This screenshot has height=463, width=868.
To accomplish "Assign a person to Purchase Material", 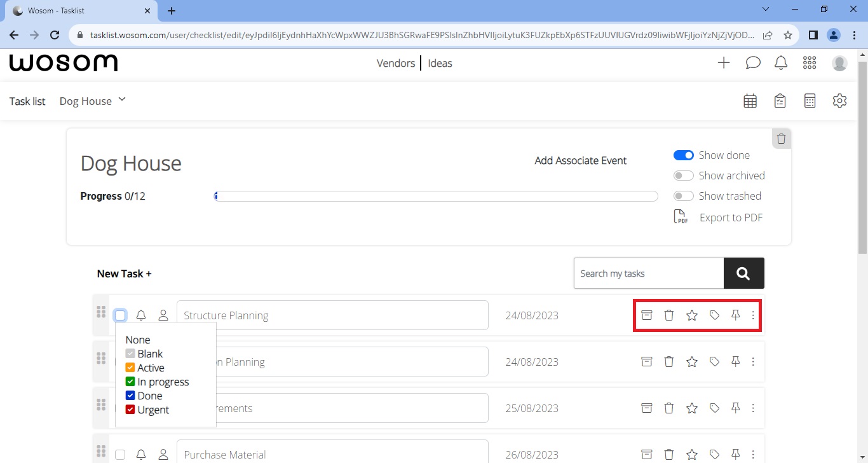I will pyautogui.click(x=163, y=454).
